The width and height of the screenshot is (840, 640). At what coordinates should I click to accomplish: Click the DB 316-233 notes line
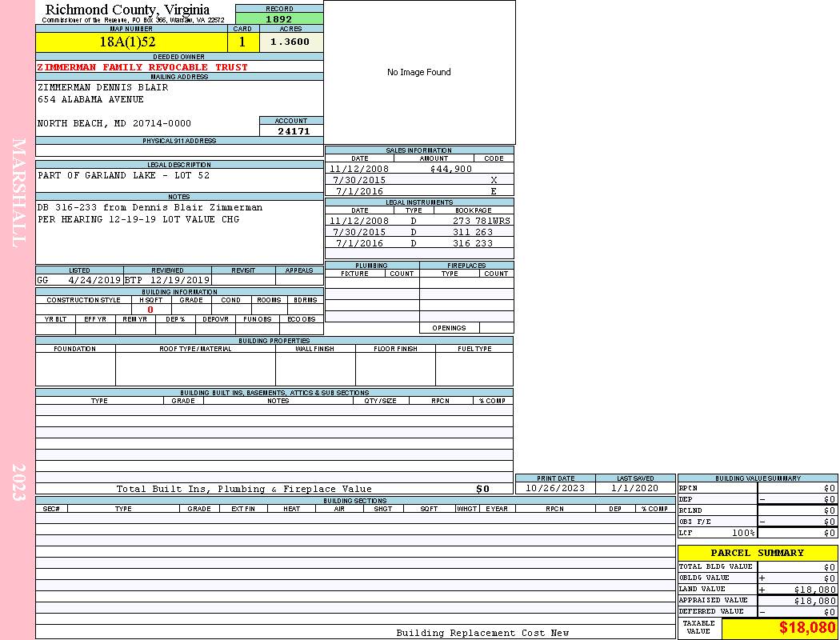[150, 207]
